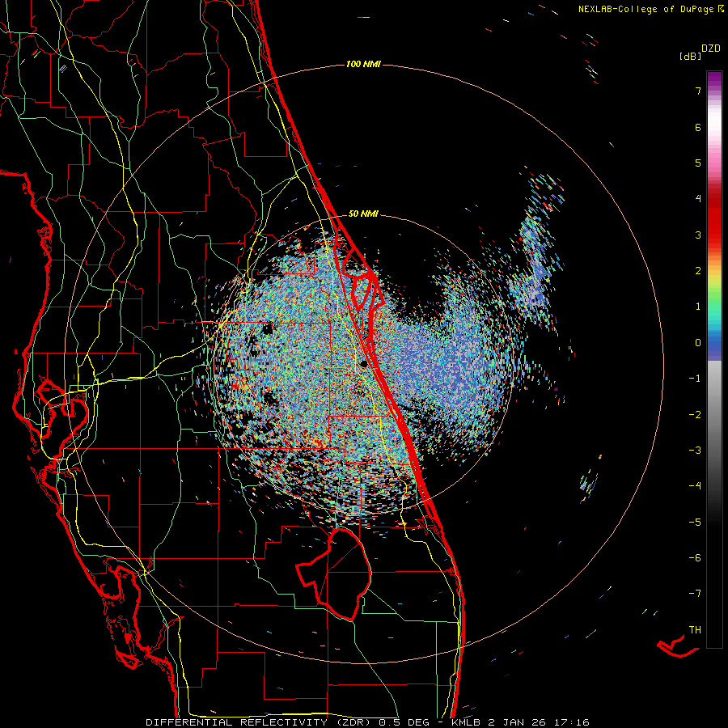Select the 1 dB scale value
Screen dimensions: 728x728
[698, 307]
